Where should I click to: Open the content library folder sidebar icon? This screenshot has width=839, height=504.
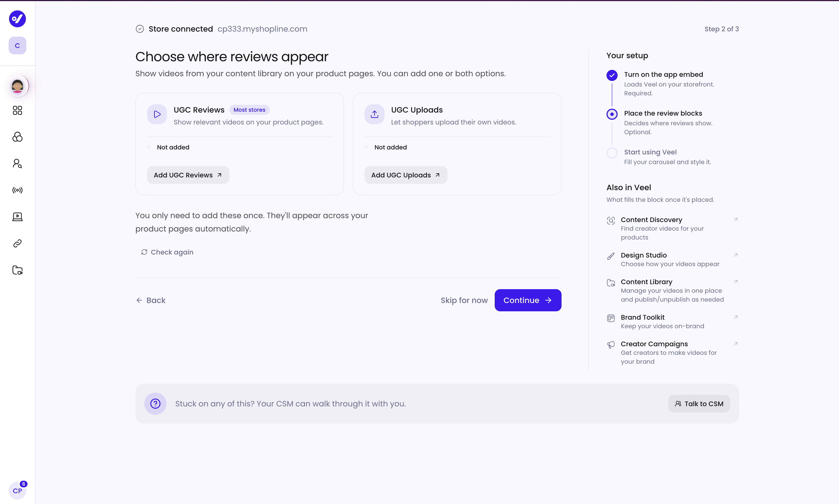[17, 270]
